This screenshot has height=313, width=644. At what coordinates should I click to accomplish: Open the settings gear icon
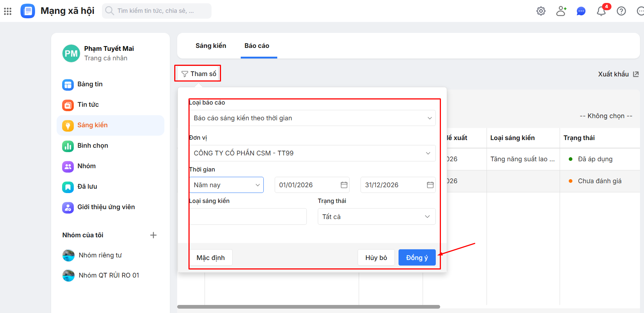(541, 11)
